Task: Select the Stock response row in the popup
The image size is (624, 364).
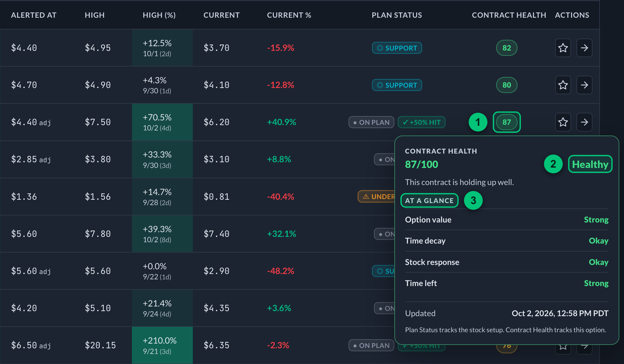Action: [x=507, y=262]
